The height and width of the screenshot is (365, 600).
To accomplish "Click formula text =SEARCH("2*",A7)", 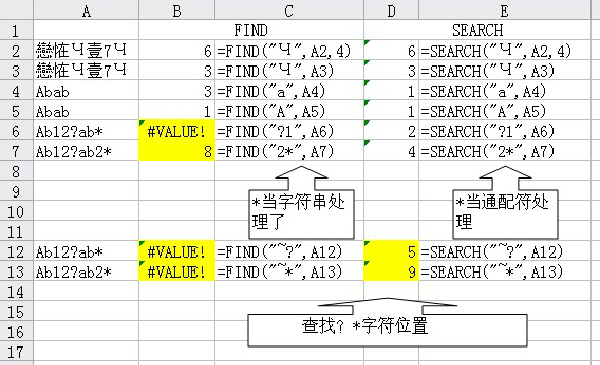I will (488, 151).
